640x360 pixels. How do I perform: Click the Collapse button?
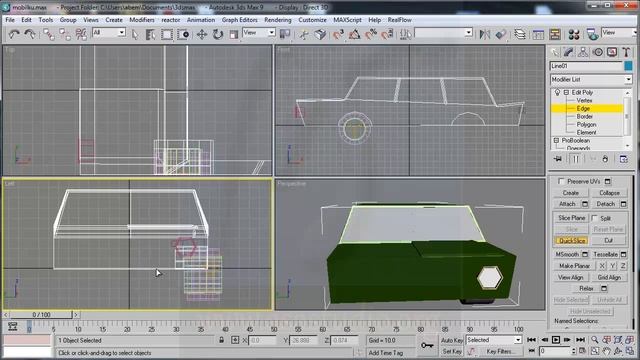(609, 193)
